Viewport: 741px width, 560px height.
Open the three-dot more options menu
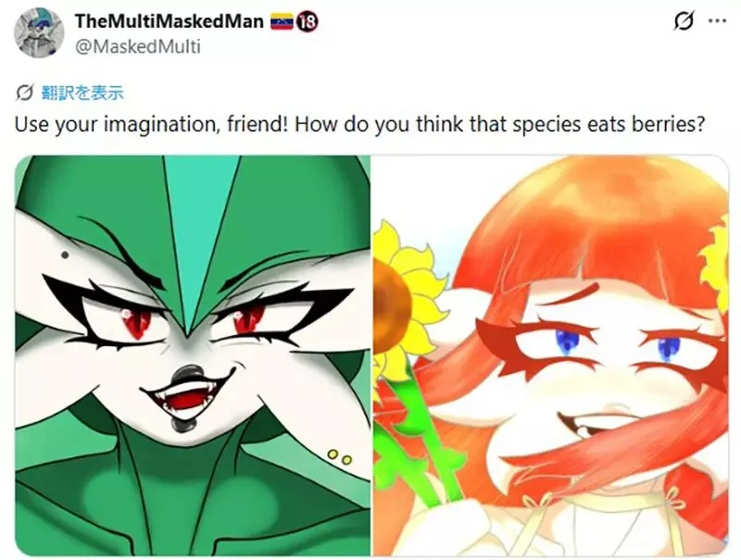pyautogui.click(x=717, y=20)
